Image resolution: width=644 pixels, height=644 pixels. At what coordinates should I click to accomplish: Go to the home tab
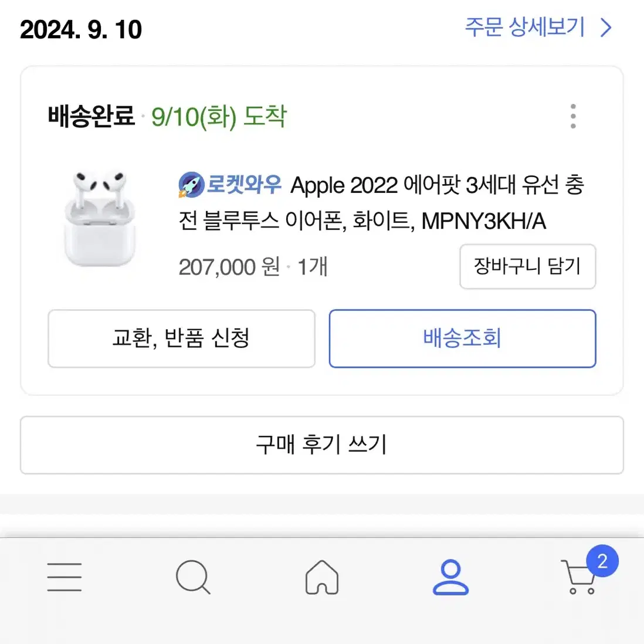point(322,577)
